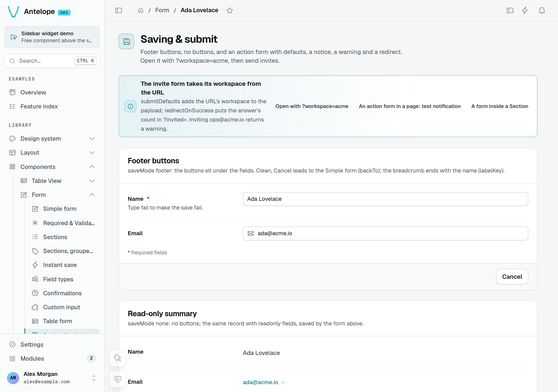Viewport: 558px width, 392px height.
Task: Open the Overview page
Action: (52, 92)
